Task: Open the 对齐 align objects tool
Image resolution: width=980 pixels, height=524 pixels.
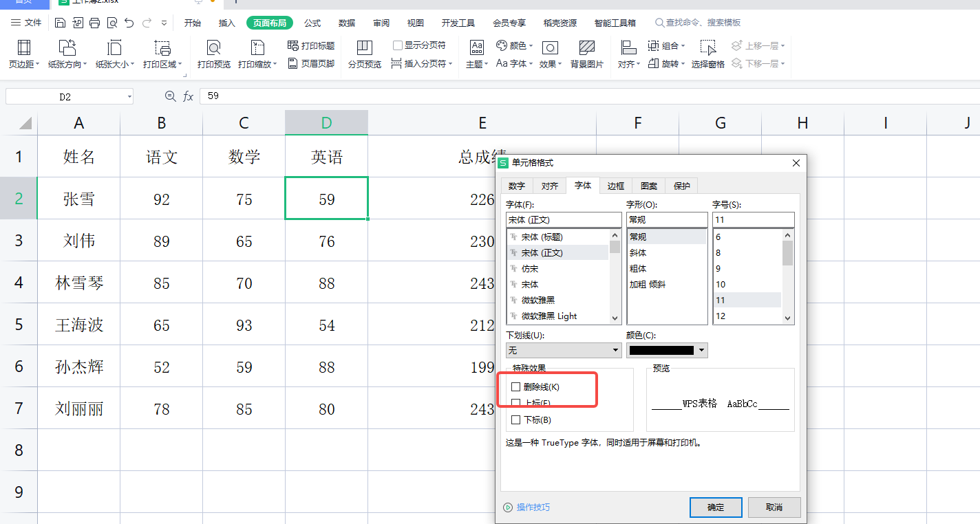Action: tap(628, 54)
